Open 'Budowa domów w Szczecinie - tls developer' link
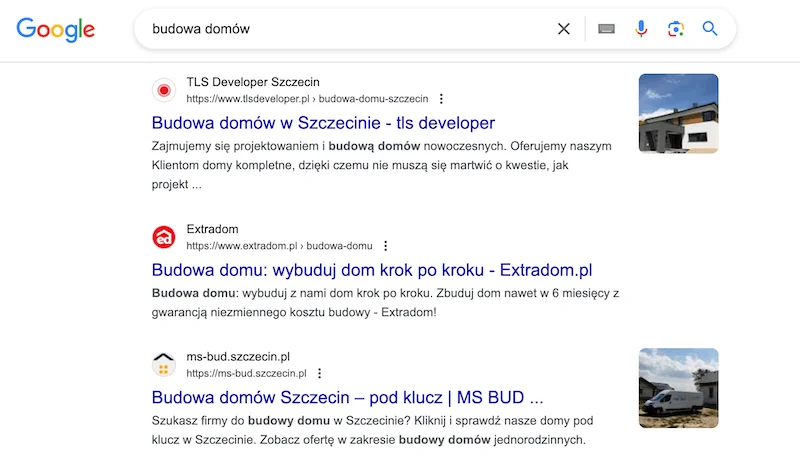The height and width of the screenshot is (463, 800). pos(323,123)
